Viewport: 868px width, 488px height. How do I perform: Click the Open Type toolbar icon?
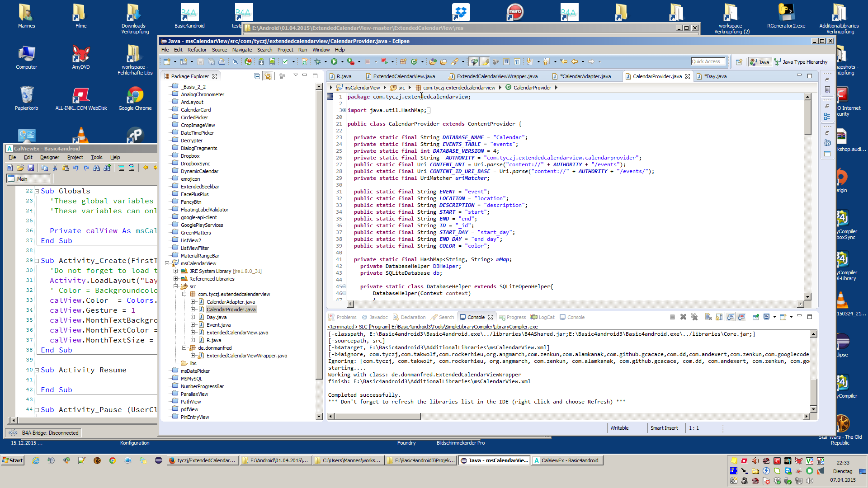pos(433,62)
